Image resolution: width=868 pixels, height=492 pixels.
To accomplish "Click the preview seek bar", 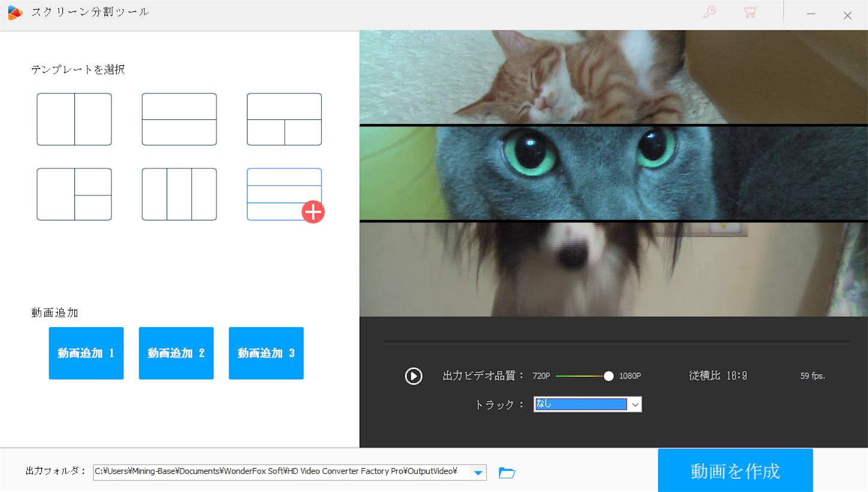I will point(616,342).
